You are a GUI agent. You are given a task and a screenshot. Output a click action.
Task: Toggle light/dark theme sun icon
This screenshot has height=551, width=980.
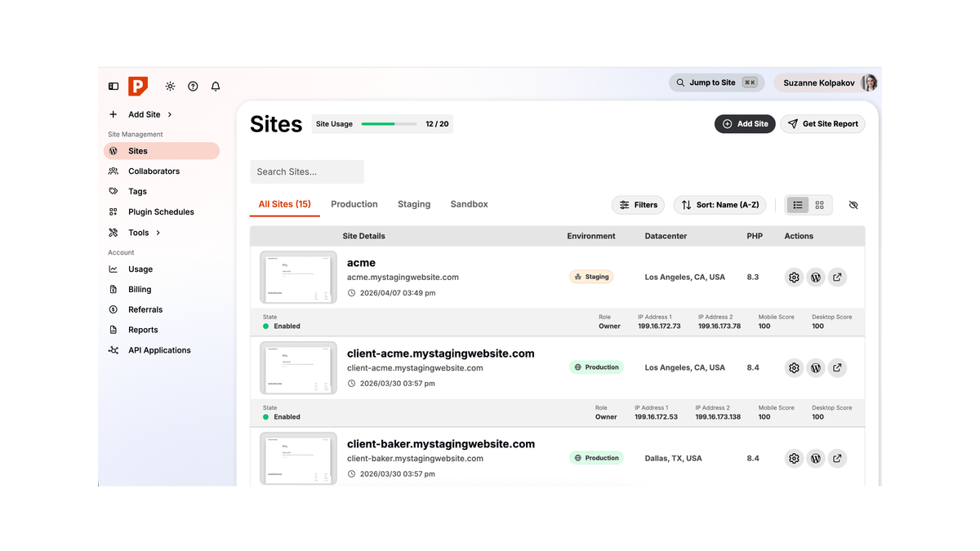pos(170,86)
